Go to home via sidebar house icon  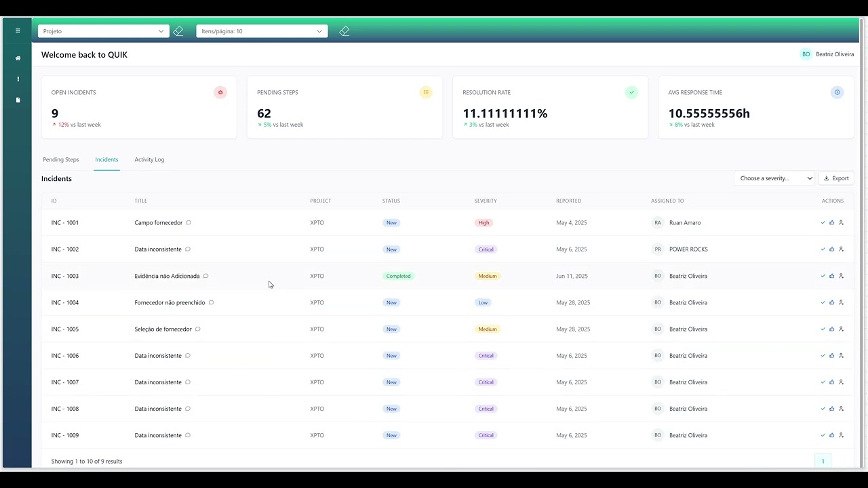coord(18,58)
